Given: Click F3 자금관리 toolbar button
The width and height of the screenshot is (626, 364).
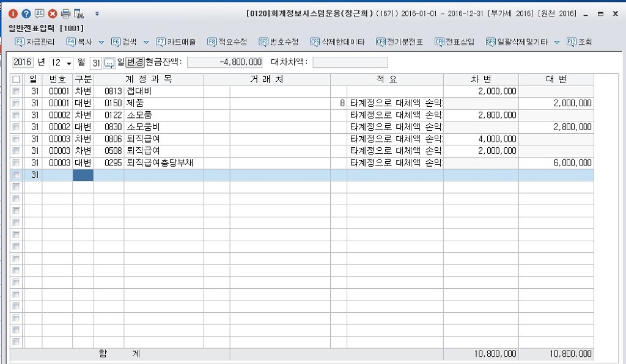Looking at the screenshot, I should tap(34, 42).
